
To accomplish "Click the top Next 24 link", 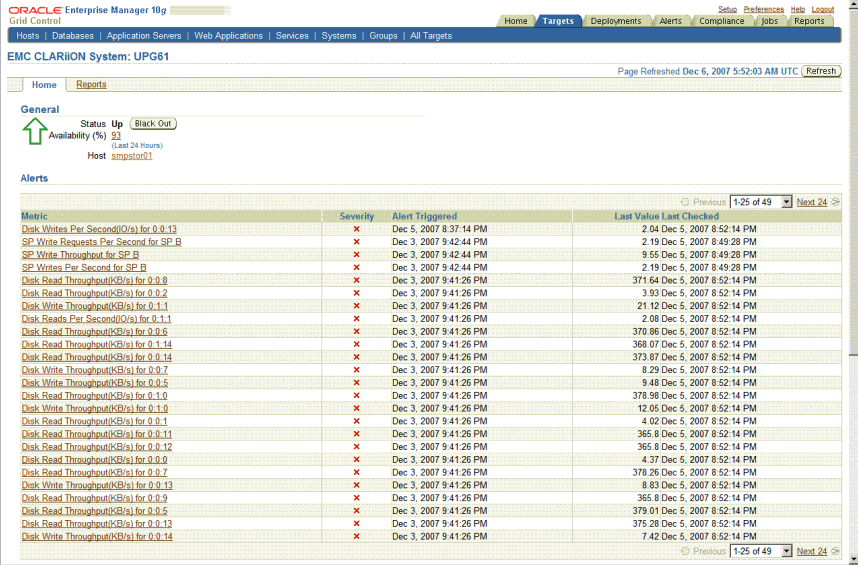I will [x=811, y=202].
